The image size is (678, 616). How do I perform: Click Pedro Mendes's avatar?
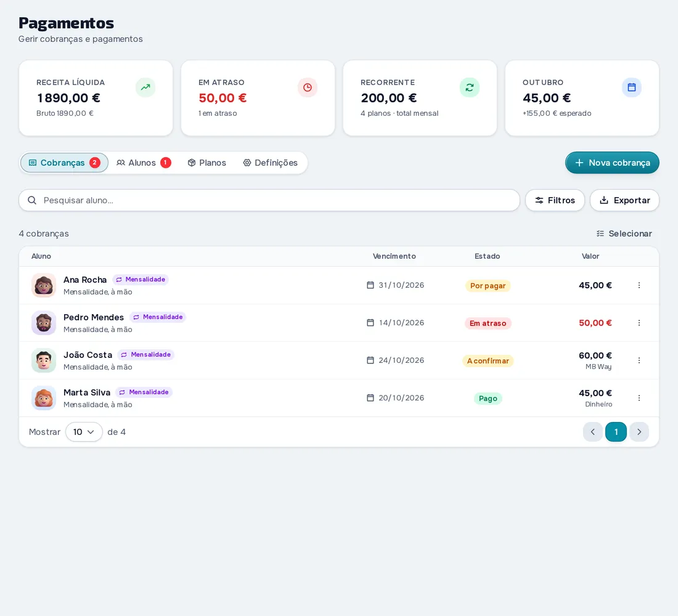(44, 323)
